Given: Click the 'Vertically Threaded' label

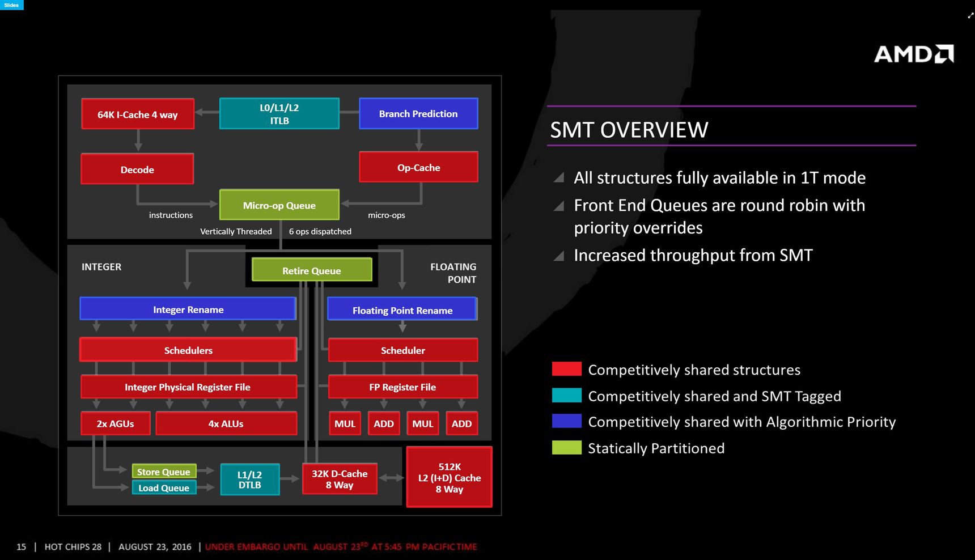Looking at the screenshot, I should click(236, 231).
